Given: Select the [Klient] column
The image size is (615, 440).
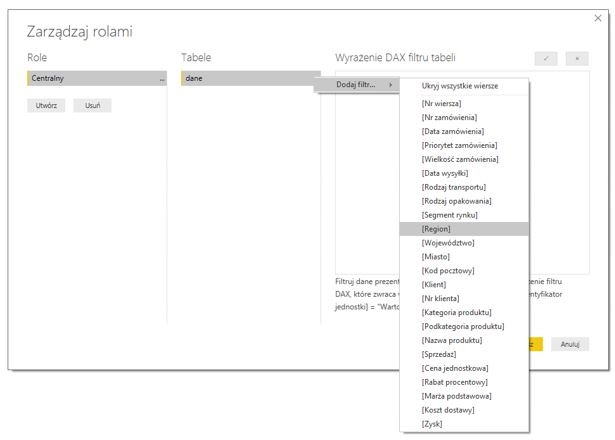Looking at the screenshot, I should [434, 284].
